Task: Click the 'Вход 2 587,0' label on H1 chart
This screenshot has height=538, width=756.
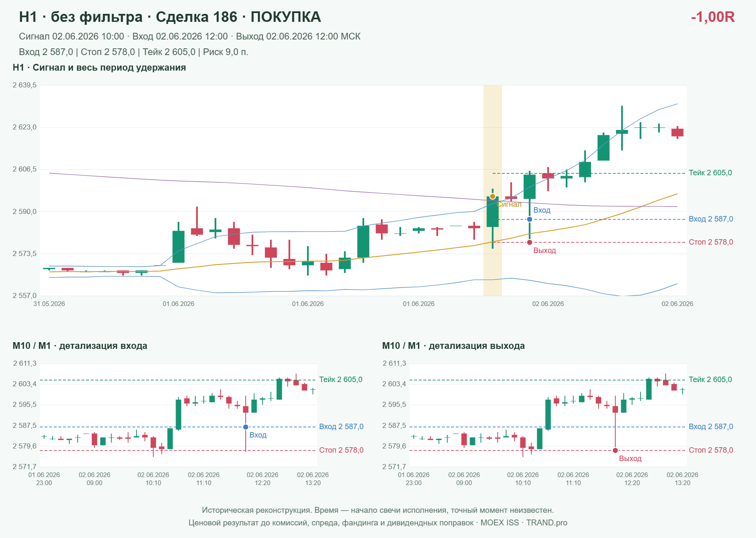Action: [711, 219]
